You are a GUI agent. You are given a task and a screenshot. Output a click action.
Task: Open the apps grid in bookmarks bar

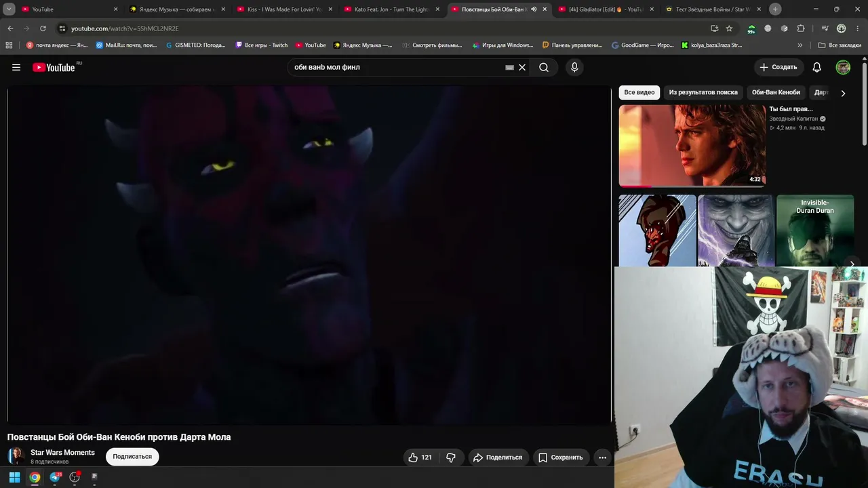click(x=9, y=45)
